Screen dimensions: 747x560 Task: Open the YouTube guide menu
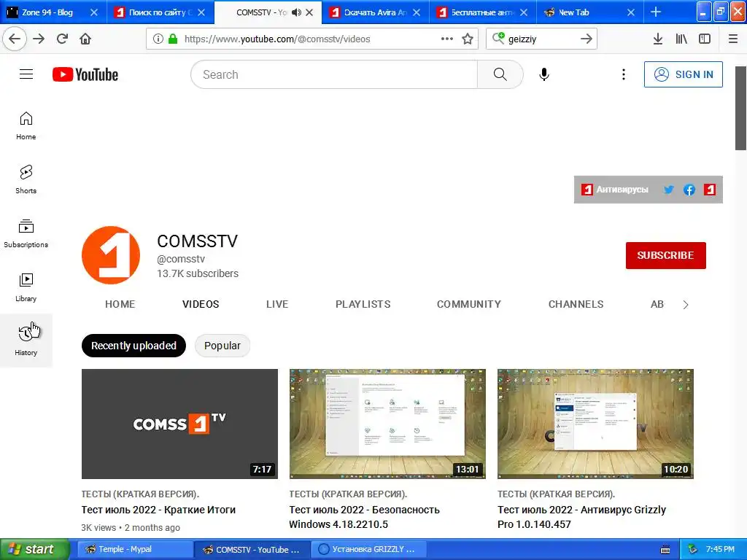pyautogui.click(x=26, y=74)
